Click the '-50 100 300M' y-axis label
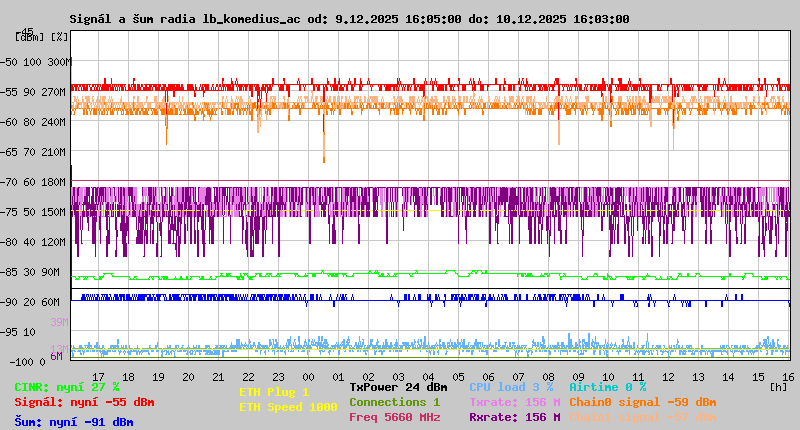Viewport: 800px width, 430px height. click(35, 62)
